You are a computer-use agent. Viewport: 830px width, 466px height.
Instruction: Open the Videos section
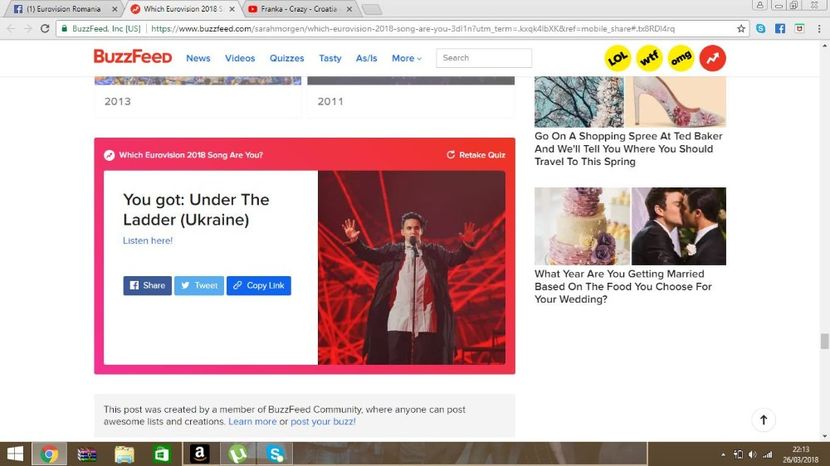point(240,58)
